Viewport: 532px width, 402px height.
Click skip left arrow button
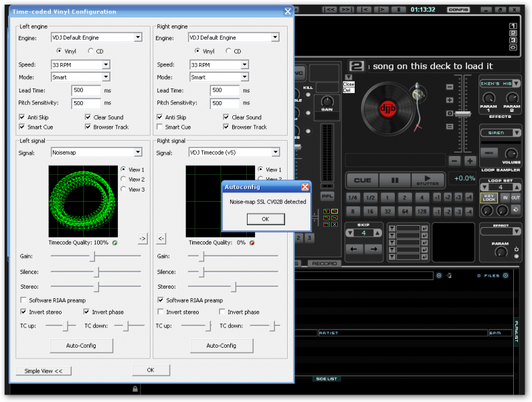pos(353,249)
